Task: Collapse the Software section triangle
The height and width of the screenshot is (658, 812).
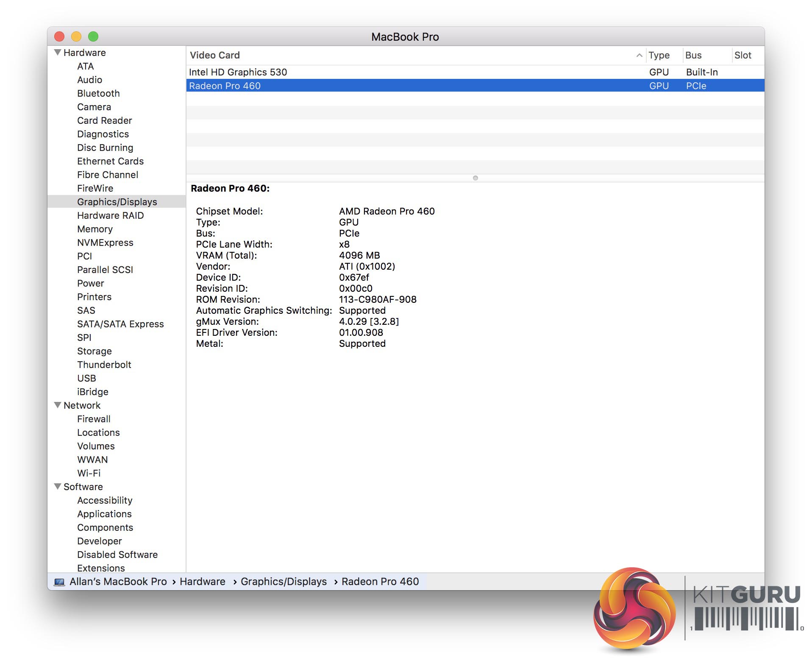Action: [58, 487]
